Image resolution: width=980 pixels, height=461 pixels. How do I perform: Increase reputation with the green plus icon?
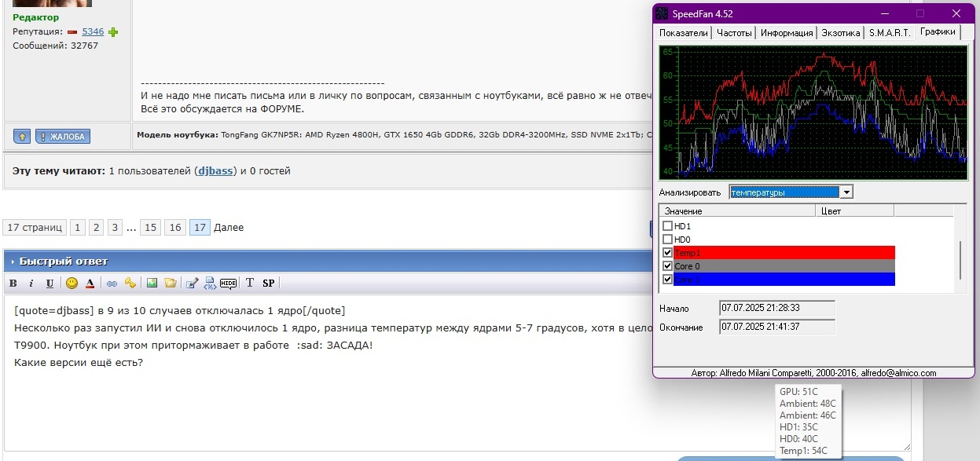(113, 32)
